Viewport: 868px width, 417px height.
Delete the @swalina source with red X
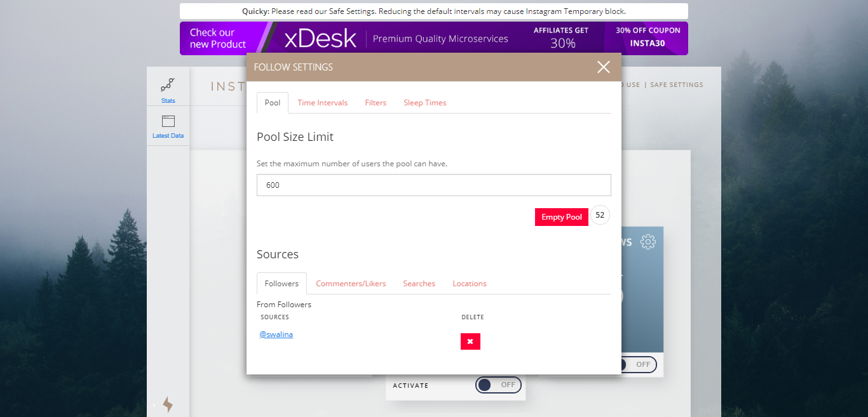point(470,341)
